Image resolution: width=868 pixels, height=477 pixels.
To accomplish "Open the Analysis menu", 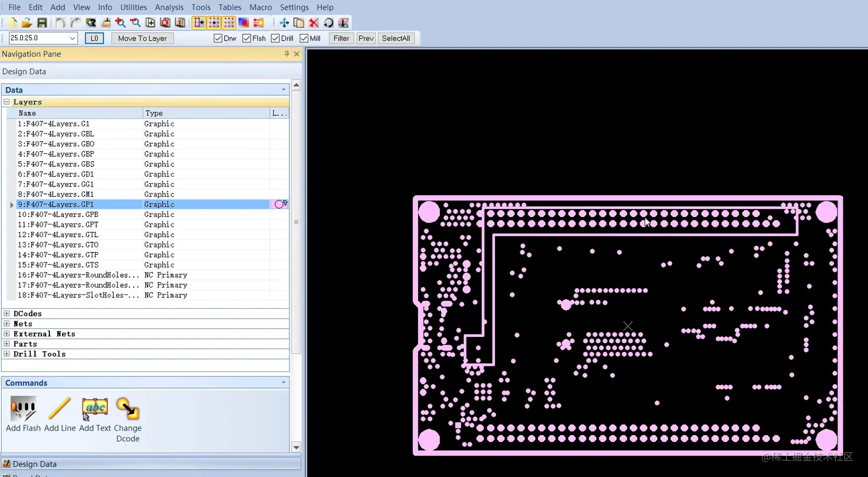I will [x=169, y=7].
